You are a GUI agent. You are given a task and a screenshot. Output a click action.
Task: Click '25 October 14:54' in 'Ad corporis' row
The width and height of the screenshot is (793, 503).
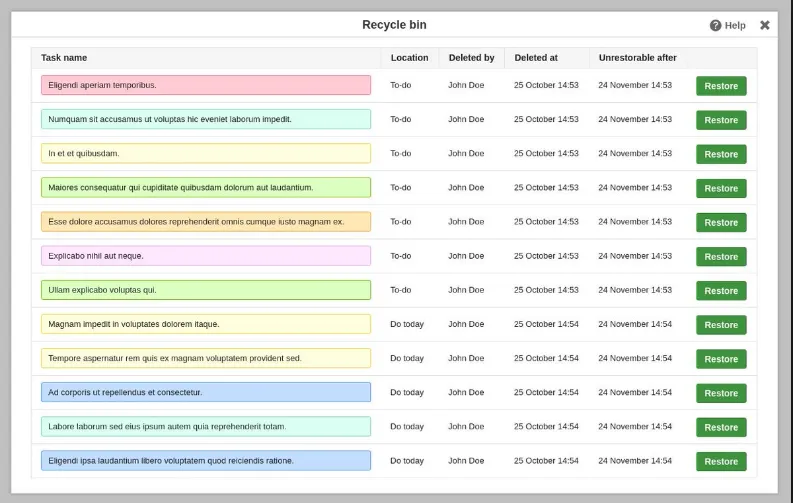coord(546,392)
